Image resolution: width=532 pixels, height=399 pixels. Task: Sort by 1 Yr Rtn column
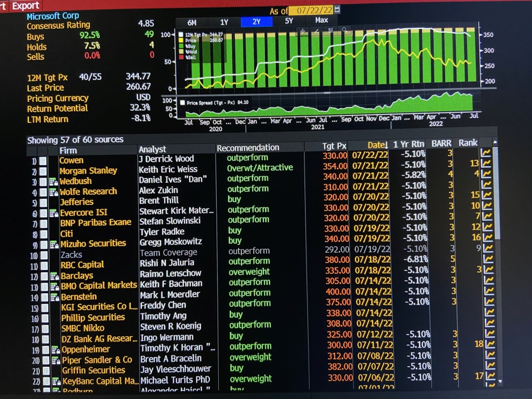tap(408, 144)
